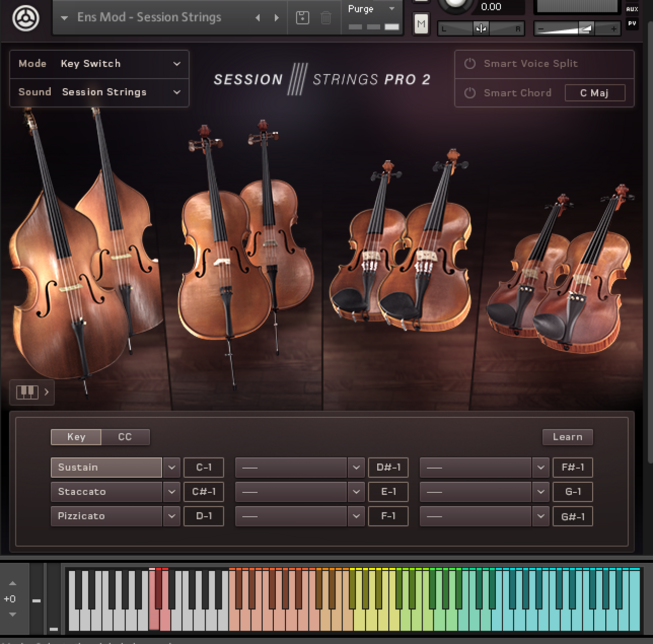Click the C Maj chord button
The height and width of the screenshot is (644, 653).
pos(595,93)
